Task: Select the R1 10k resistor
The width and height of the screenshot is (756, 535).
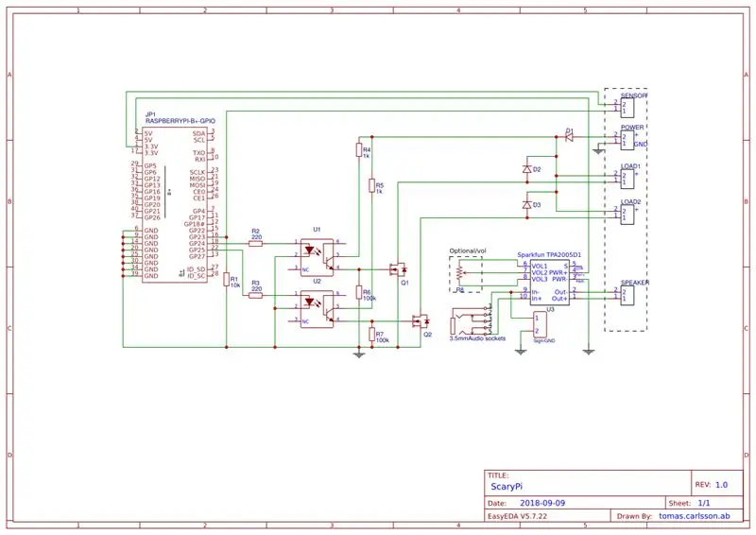Action: [226, 280]
